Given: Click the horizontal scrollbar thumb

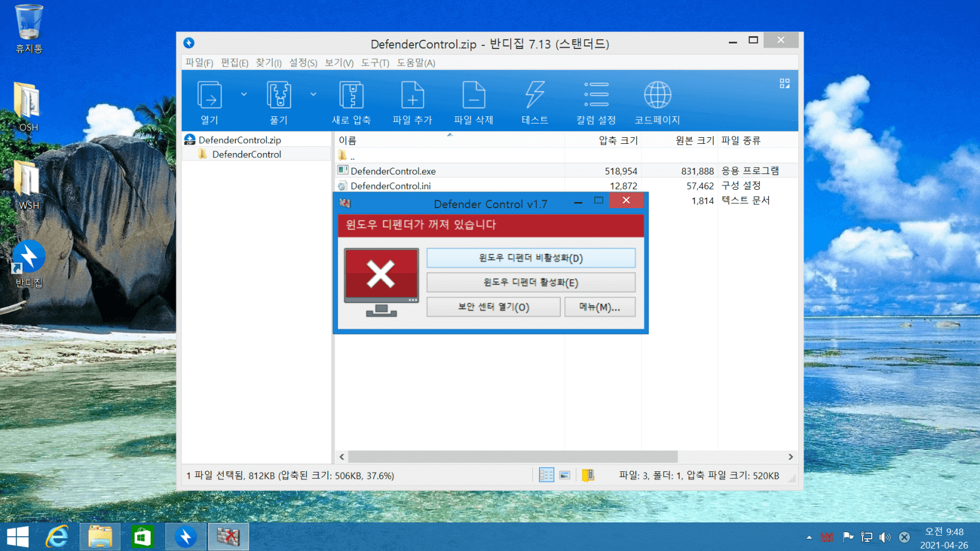Looking at the screenshot, I should click(513, 457).
